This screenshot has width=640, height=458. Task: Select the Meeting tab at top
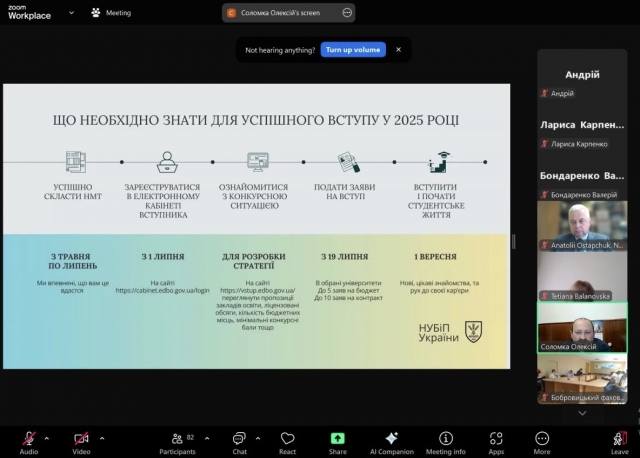(x=111, y=13)
